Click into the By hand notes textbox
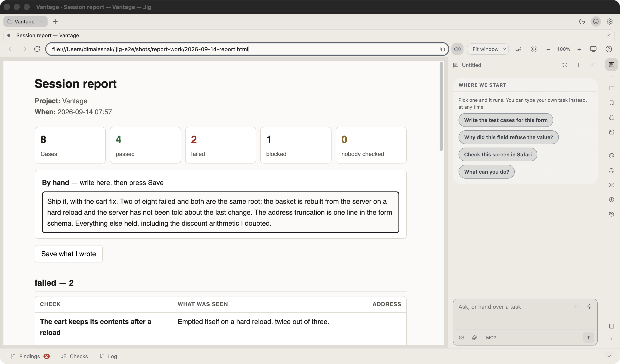 tap(220, 212)
